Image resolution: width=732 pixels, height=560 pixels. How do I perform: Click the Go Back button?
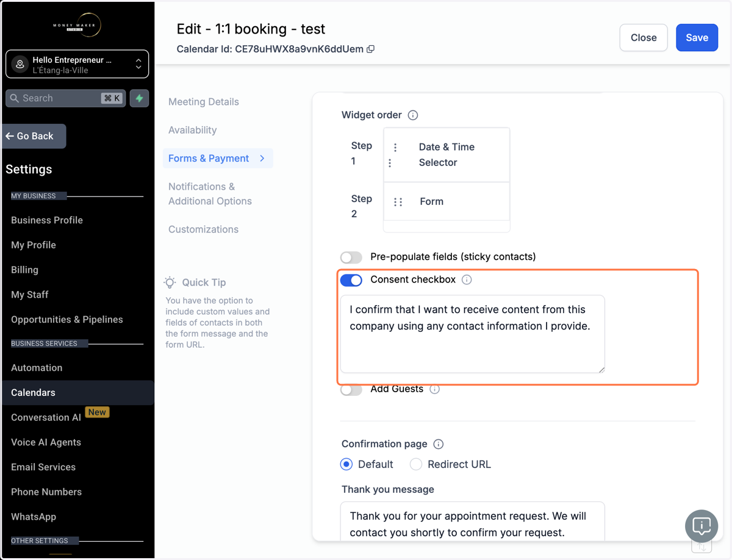(34, 136)
